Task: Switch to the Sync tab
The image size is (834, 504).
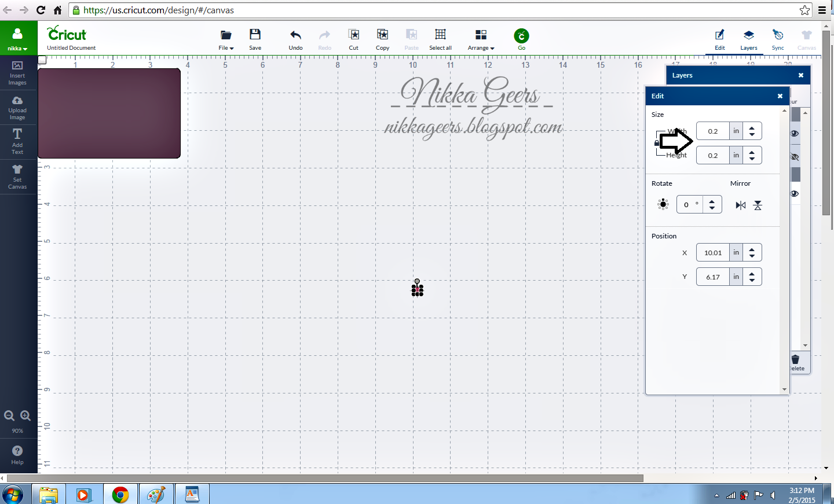Action: 778,39
